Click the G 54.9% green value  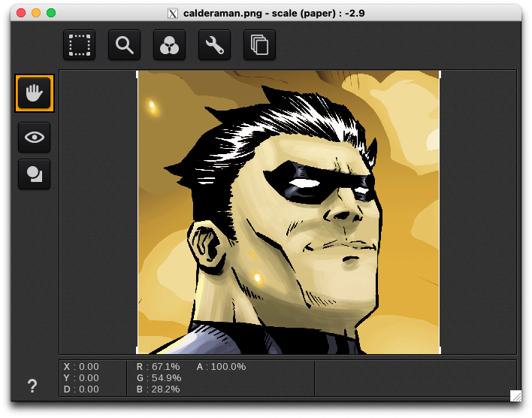[x=158, y=378]
